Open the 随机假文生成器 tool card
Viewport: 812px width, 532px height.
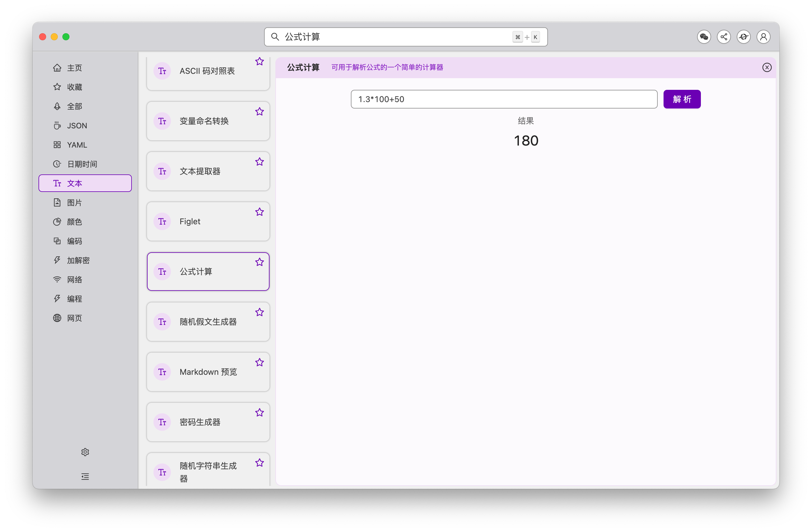(x=208, y=322)
